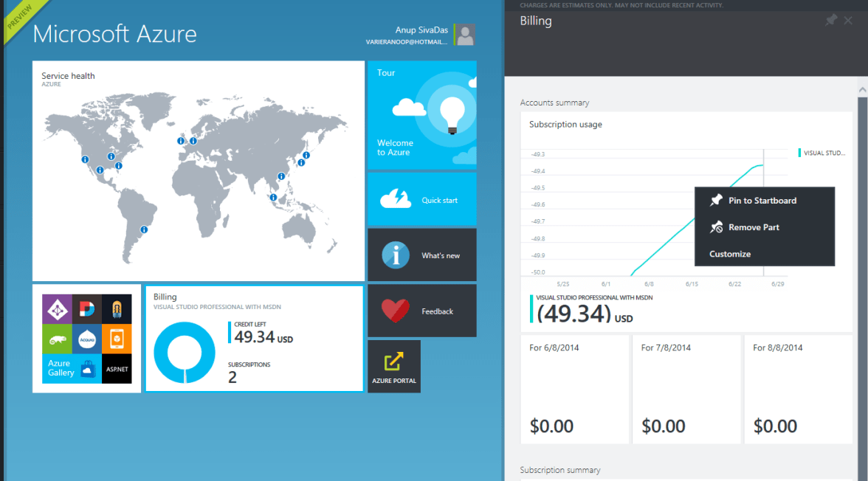The height and width of the screenshot is (481, 868).
Task: Click the user profile avatar picture
Action: pyautogui.click(x=464, y=35)
